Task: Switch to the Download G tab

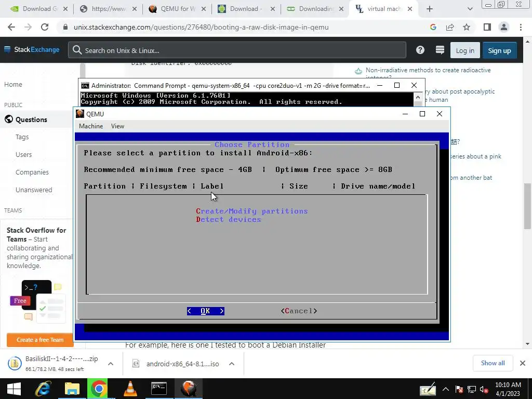Action: click(39, 9)
